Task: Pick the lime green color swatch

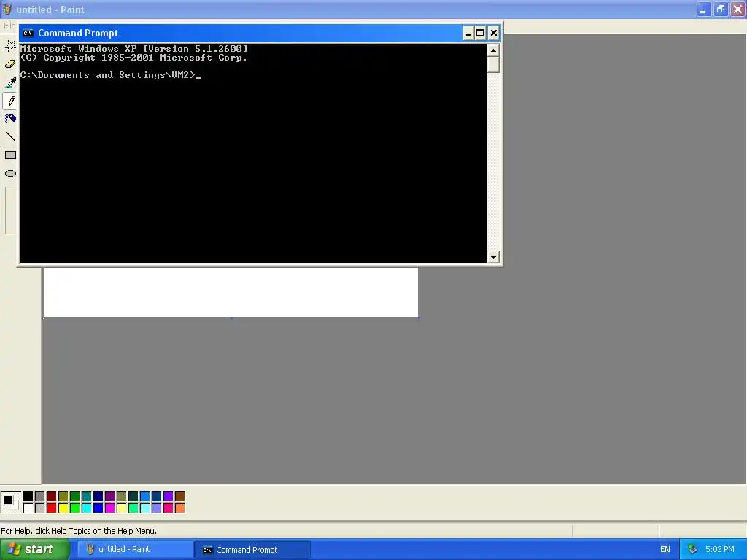Action: coord(75,508)
